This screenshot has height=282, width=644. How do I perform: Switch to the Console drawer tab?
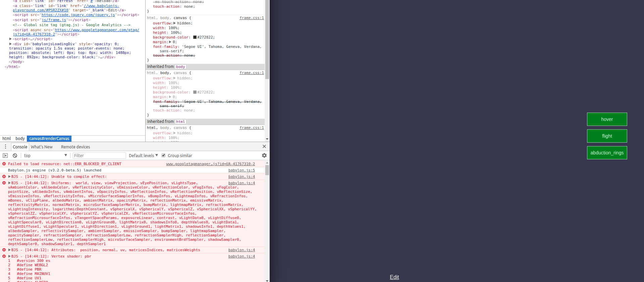click(20, 147)
